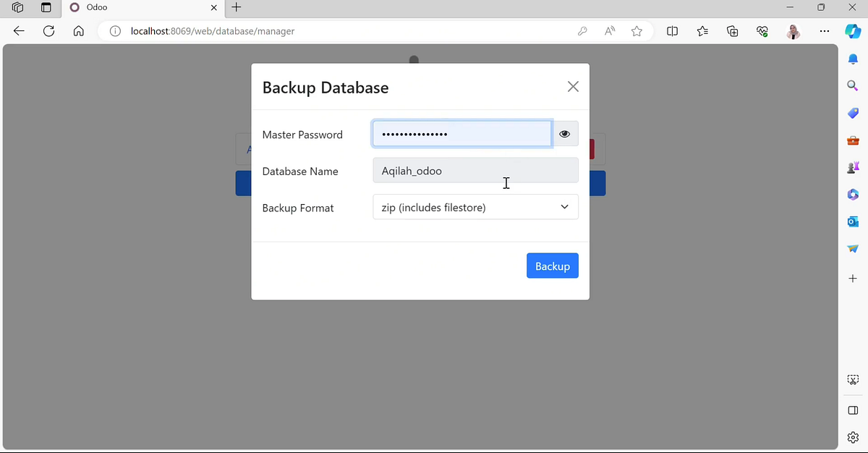Viewport: 868px width, 453px height.
Task: Reveal the master password with the eye icon
Action: click(564, 133)
